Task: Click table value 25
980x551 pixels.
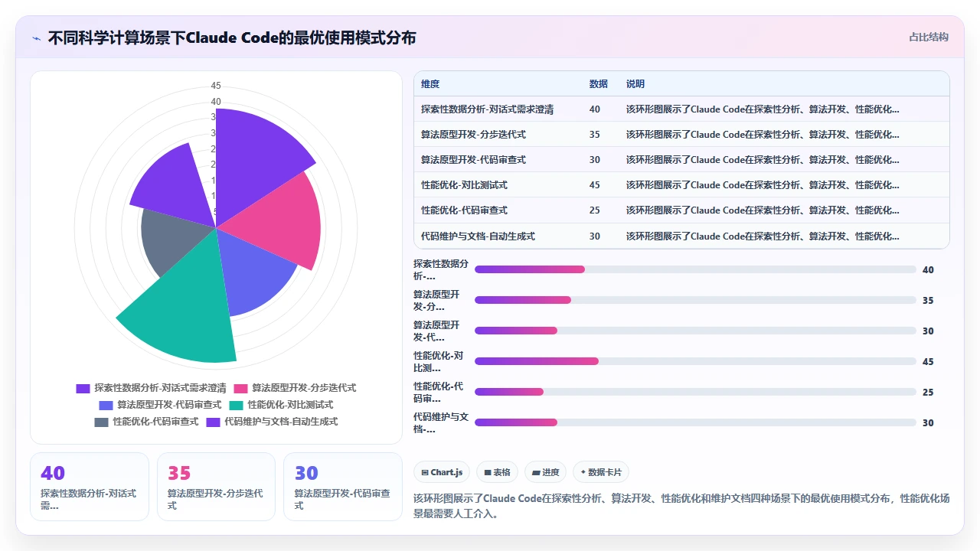Action: point(595,210)
